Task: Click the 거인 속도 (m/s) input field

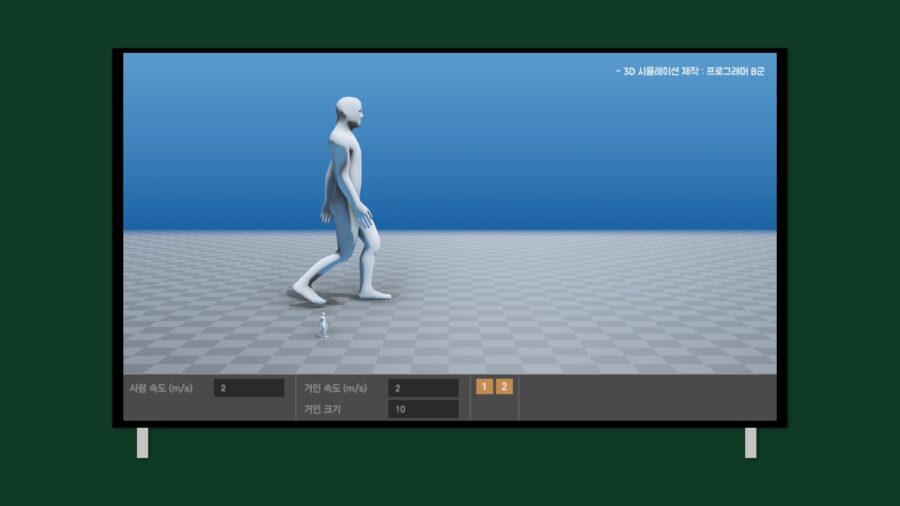Action: (x=423, y=388)
